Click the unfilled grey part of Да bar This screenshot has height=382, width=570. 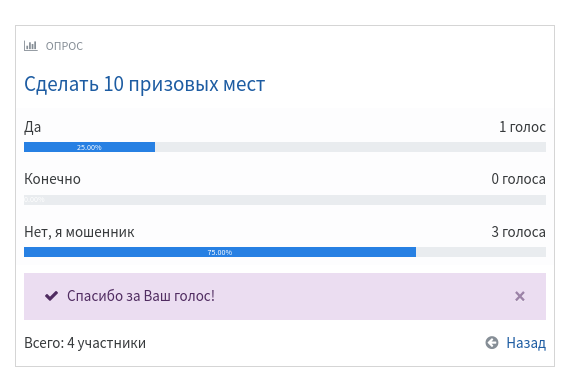coord(350,147)
